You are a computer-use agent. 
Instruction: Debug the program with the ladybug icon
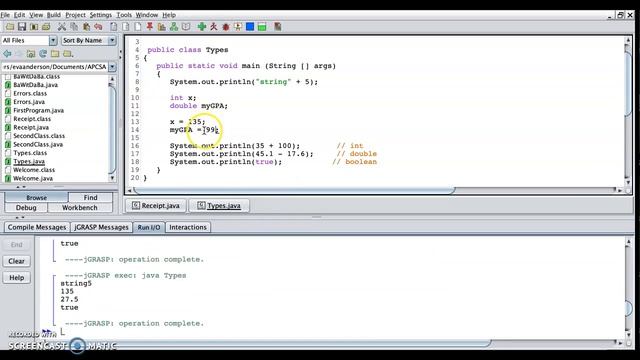pos(226,27)
